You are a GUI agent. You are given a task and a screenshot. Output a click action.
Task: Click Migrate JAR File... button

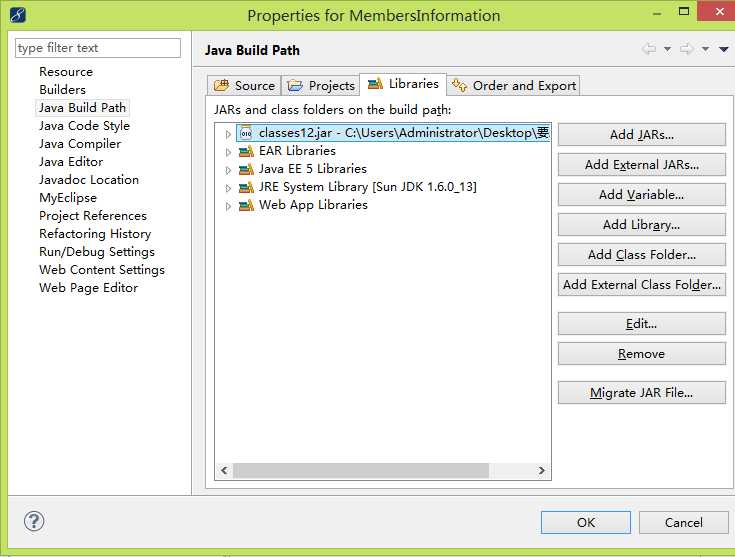[642, 393]
